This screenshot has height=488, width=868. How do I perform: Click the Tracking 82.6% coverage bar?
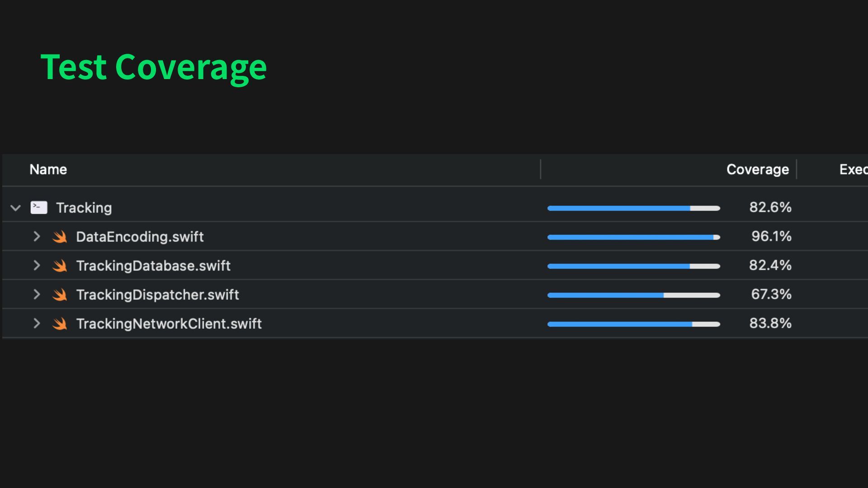(634, 208)
